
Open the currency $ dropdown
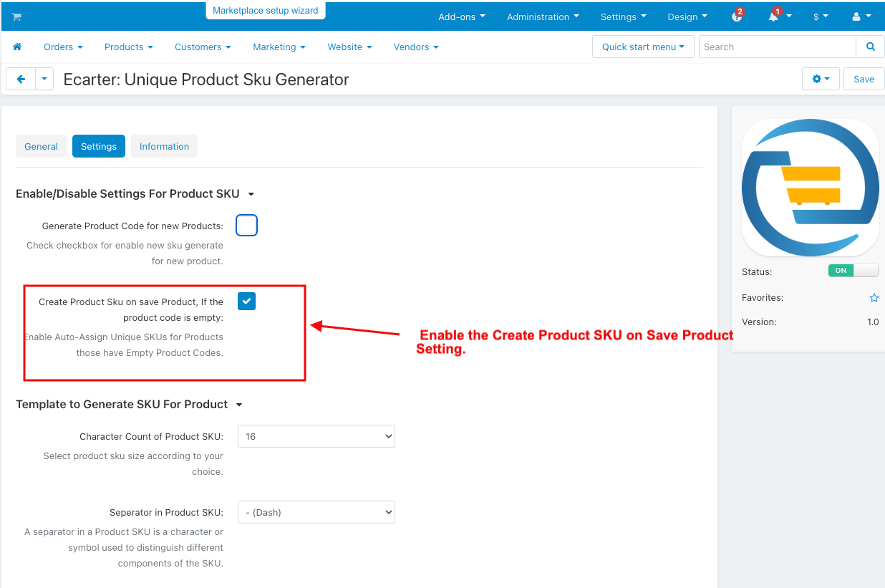coord(821,16)
